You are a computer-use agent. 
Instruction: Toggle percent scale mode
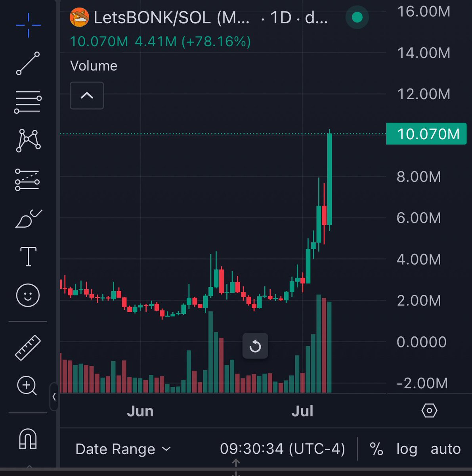pyautogui.click(x=376, y=449)
